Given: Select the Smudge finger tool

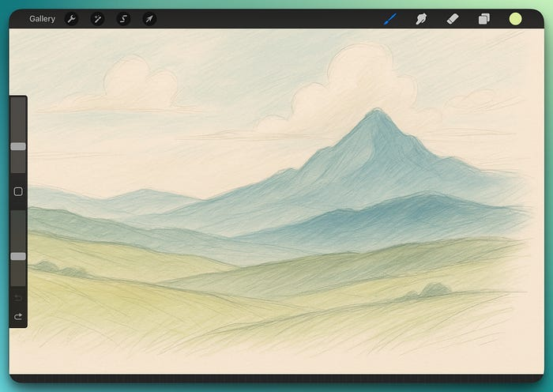Looking at the screenshot, I should tap(421, 19).
